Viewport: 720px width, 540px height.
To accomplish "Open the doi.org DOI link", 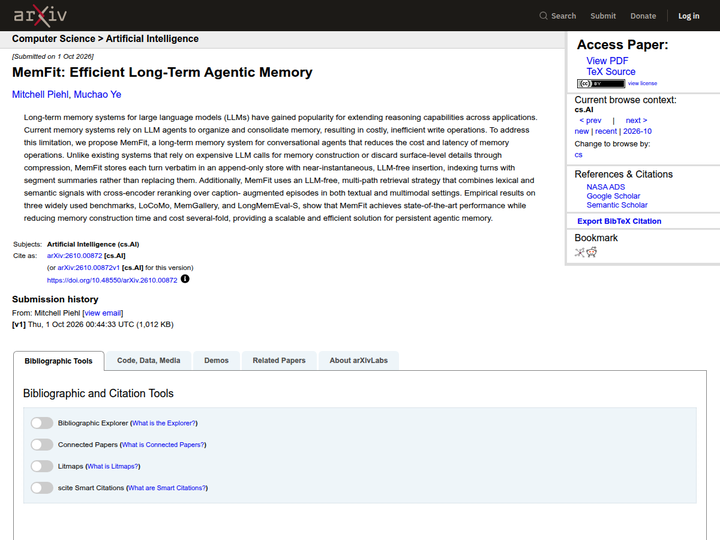I will point(112,280).
